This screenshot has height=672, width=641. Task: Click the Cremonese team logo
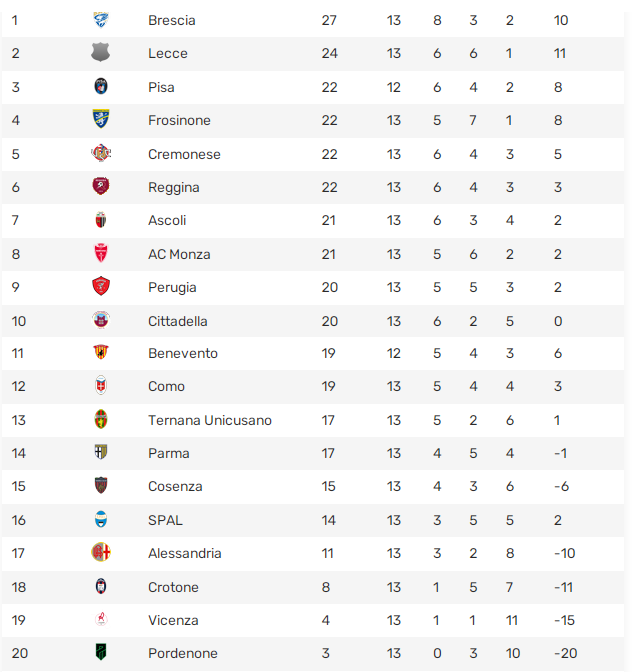click(x=101, y=153)
